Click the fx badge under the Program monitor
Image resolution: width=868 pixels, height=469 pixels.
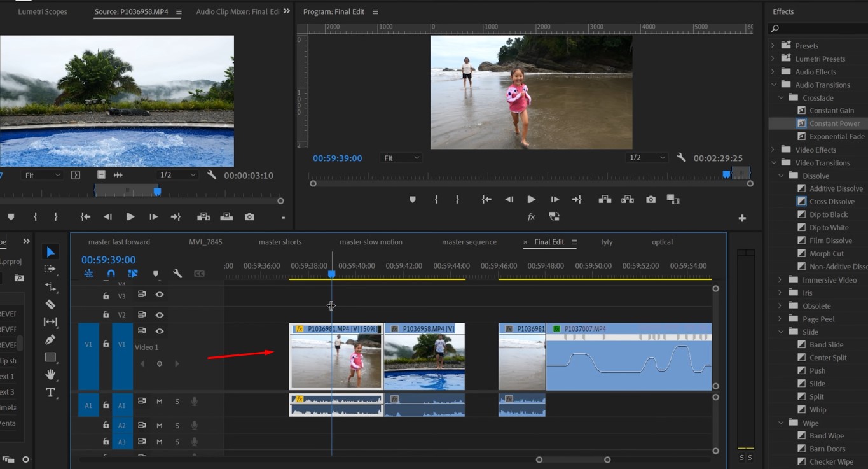click(x=531, y=217)
